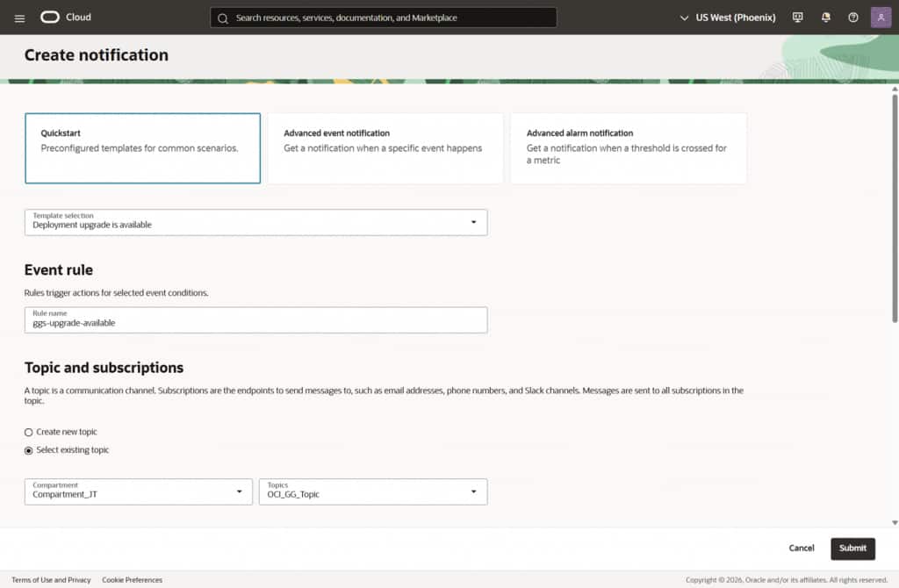Open Terms of Use and Privacy link
The width and height of the screenshot is (899, 588).
click(51, 580)
